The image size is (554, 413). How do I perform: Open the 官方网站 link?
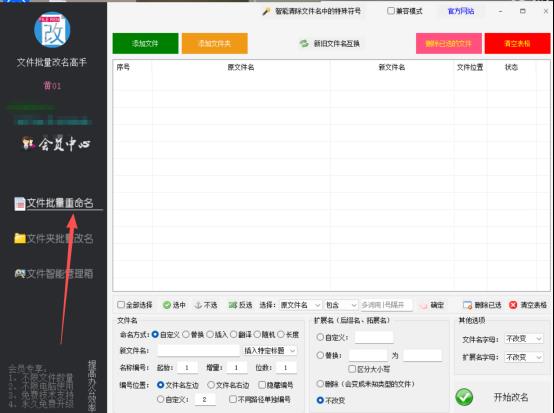pos(461,11)
